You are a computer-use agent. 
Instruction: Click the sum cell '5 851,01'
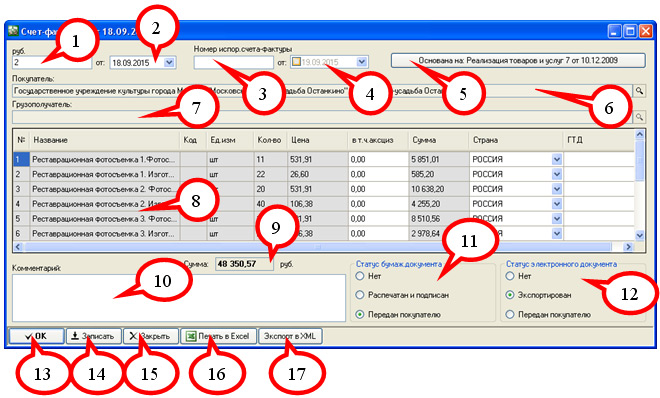point(439,159)
